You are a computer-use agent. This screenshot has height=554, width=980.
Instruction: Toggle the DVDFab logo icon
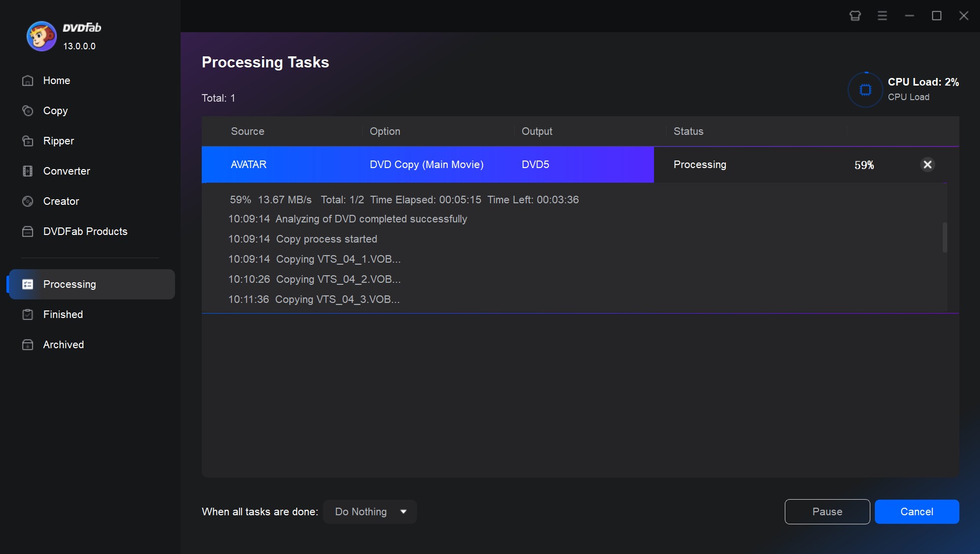pyautogui.click(x=37, y=35)
